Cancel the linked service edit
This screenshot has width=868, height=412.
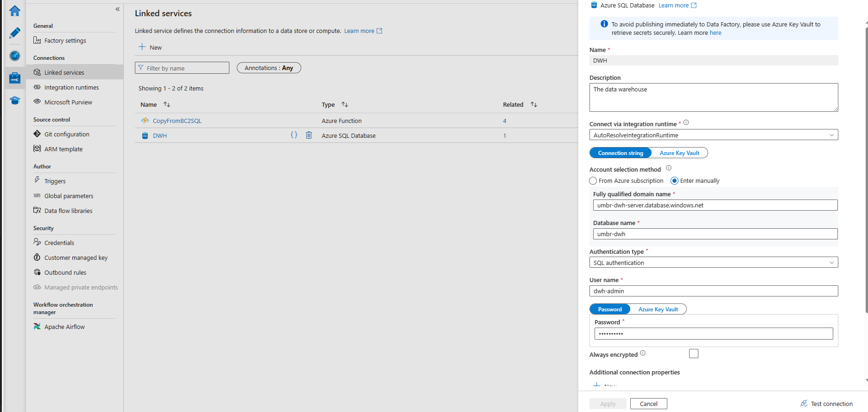[649, 404]
